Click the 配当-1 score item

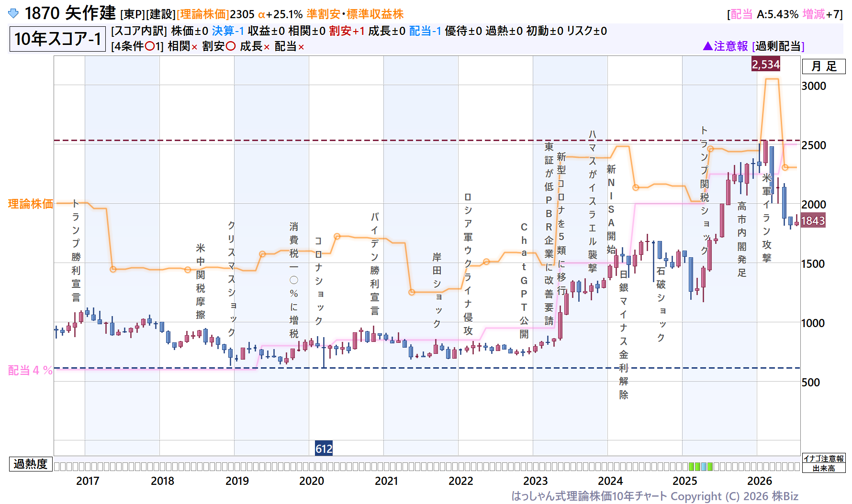click(x=425, y=31)
